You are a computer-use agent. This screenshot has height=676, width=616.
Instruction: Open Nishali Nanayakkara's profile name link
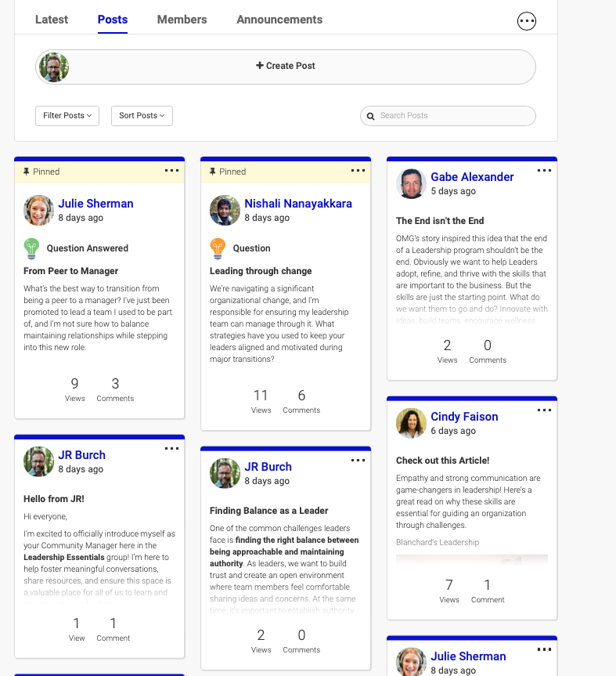298,204
